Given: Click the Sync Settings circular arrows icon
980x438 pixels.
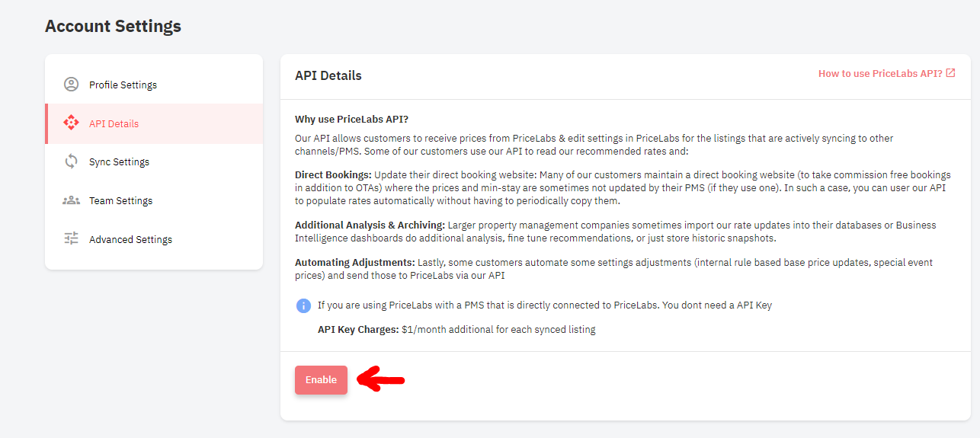Looking at the screenshot, I should click(x=71, y=161).
